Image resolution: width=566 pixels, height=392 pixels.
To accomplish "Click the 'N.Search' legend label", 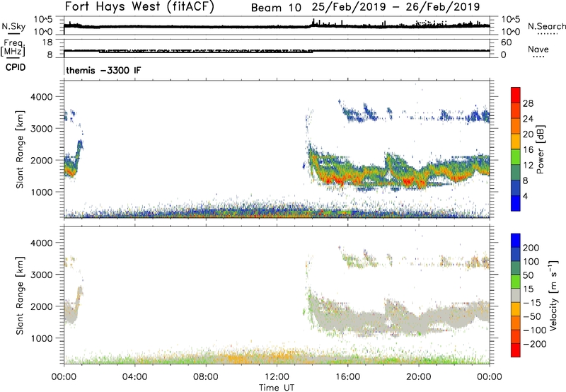I will (547, 26).
